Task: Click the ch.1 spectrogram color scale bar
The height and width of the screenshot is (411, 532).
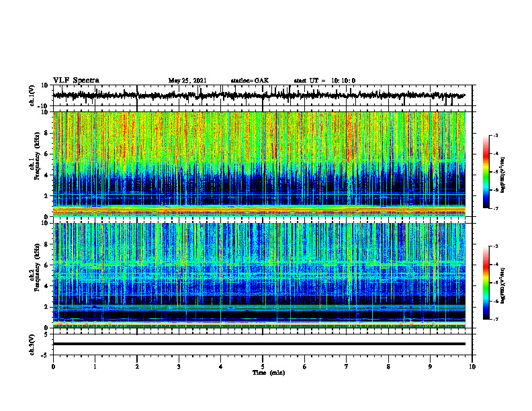Action: click(486, 172)
